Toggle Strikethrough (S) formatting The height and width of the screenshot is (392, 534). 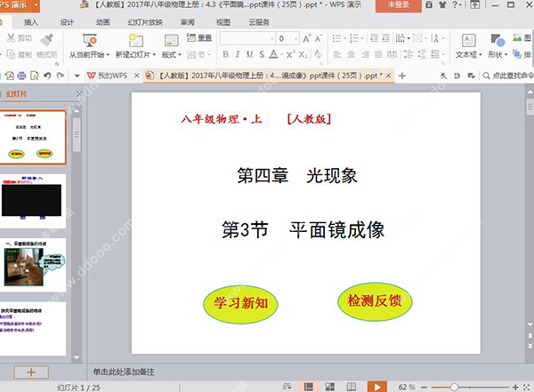pyautogui.click(x=262, y=54)
